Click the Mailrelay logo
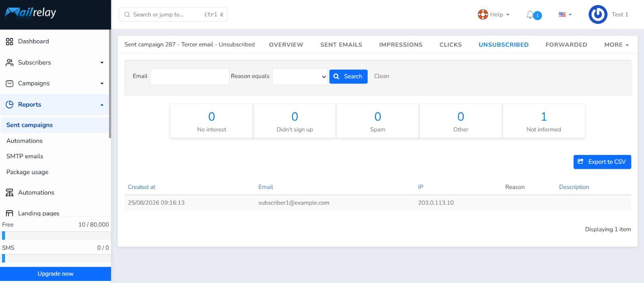Viewport: 644px width, 283px height. pos(30,13)
